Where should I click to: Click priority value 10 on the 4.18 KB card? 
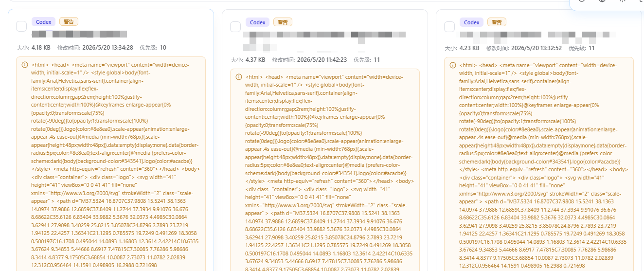tap(163, 48)
